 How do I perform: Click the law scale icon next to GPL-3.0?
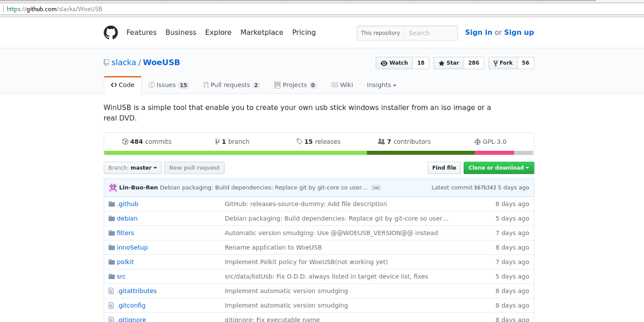point(478,142)
